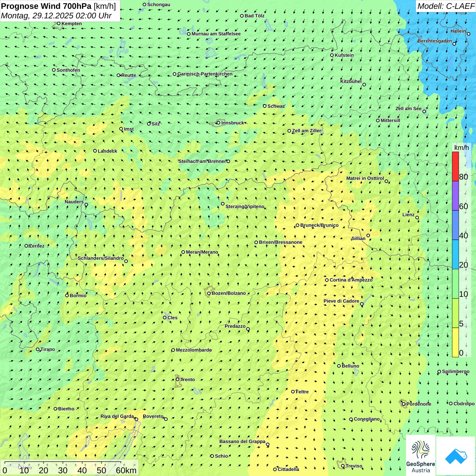Image resolution: width=476 pixels, height=476 pixels.
Task: Click the Innsbruck city marker
Action: [x=218, y=123]
